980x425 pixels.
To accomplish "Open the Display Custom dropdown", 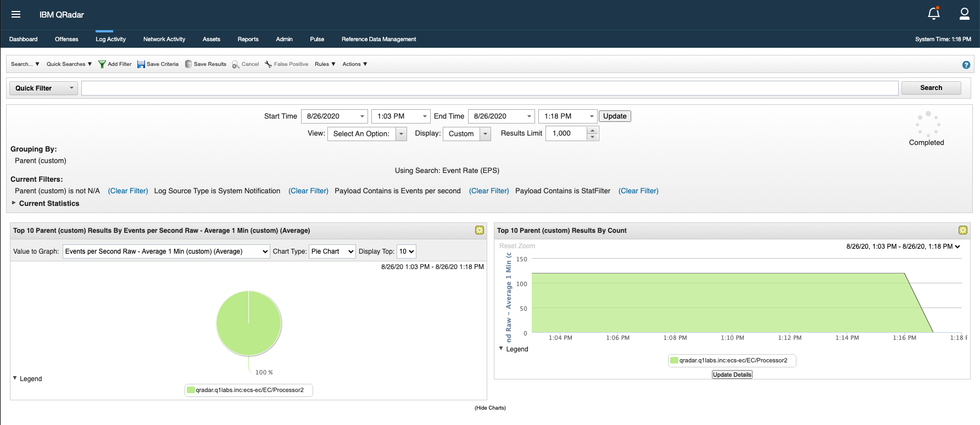I will click(x=467, y=134).
